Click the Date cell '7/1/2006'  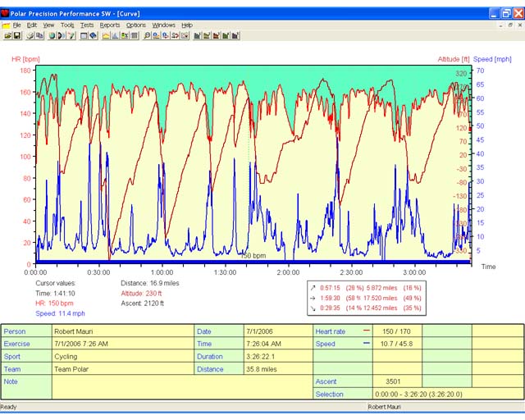click(x=278, y=331)
